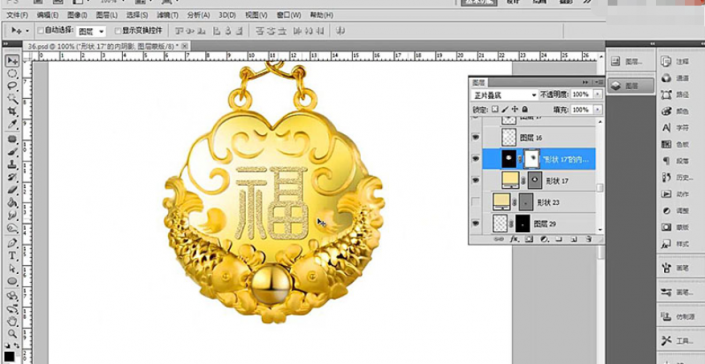Select the Horizontal Type tool

click(x=13, y=256)
